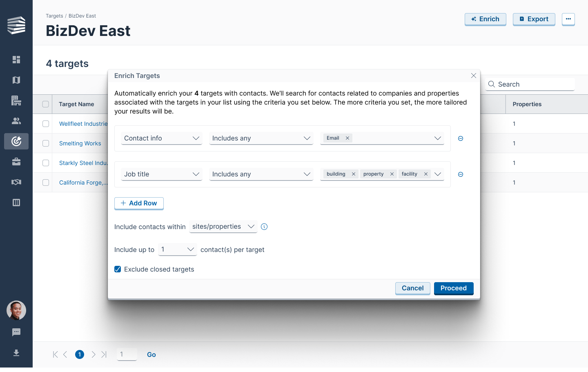
Task: Focus the Search input field
Action: pyautogui.click(x=530, y=85)
